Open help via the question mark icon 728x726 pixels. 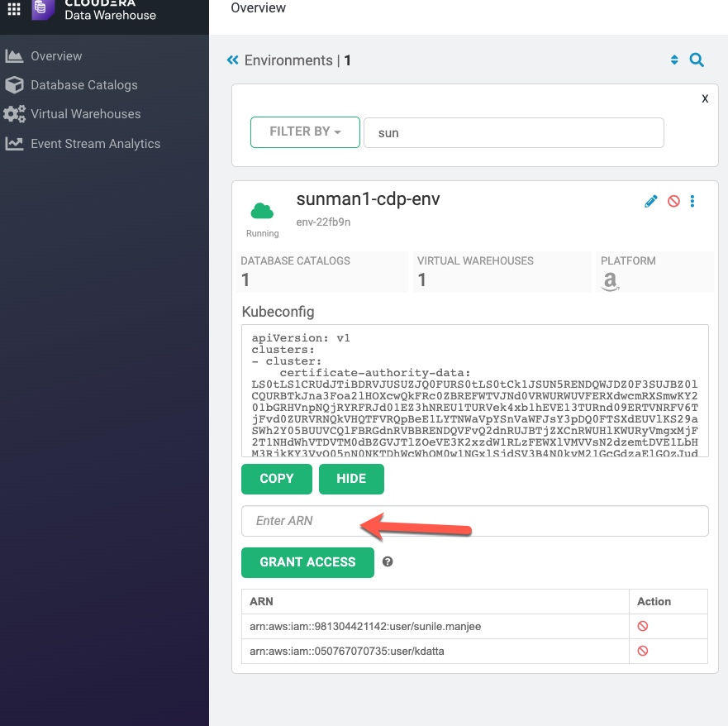coord(388,562)
